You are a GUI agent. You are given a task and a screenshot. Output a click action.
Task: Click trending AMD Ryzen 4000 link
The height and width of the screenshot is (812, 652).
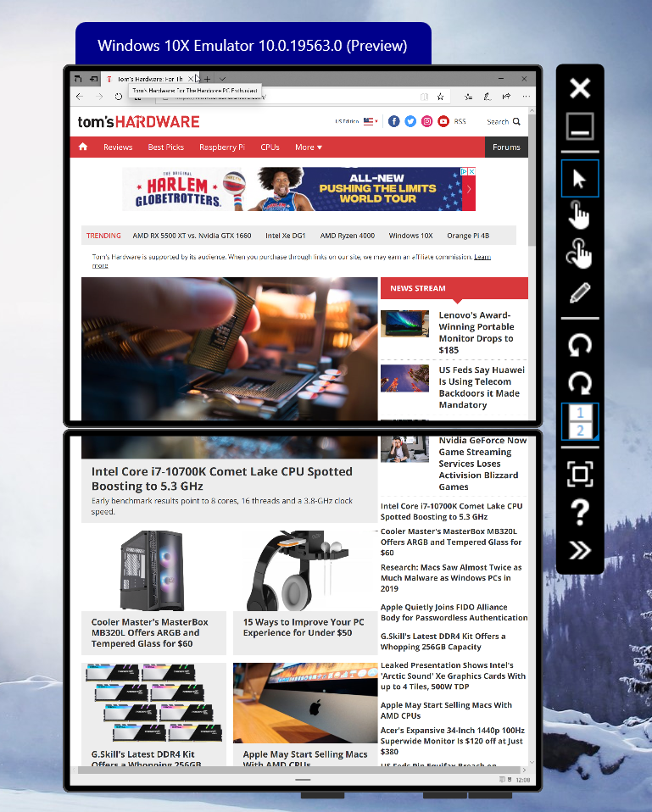pos(348,236)
